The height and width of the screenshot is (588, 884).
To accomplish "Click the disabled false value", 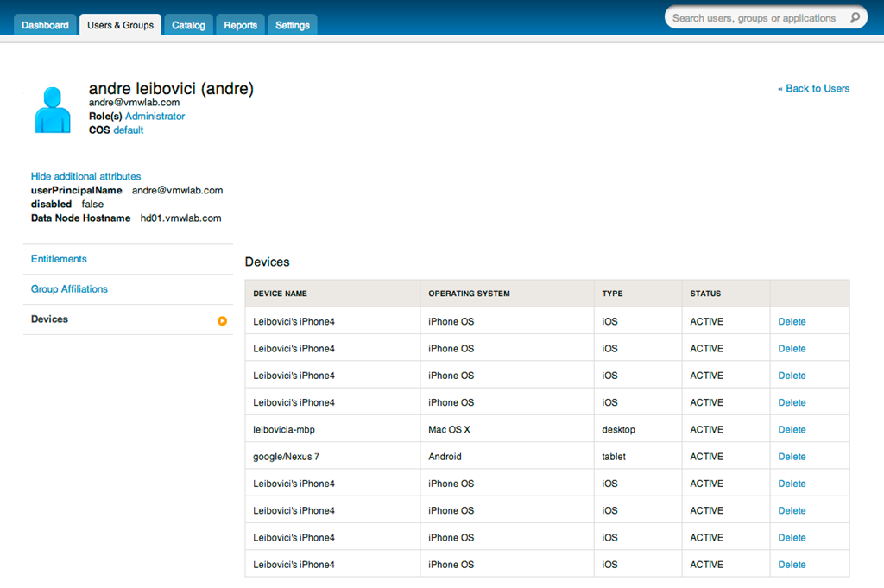I will tap(92, 204).
